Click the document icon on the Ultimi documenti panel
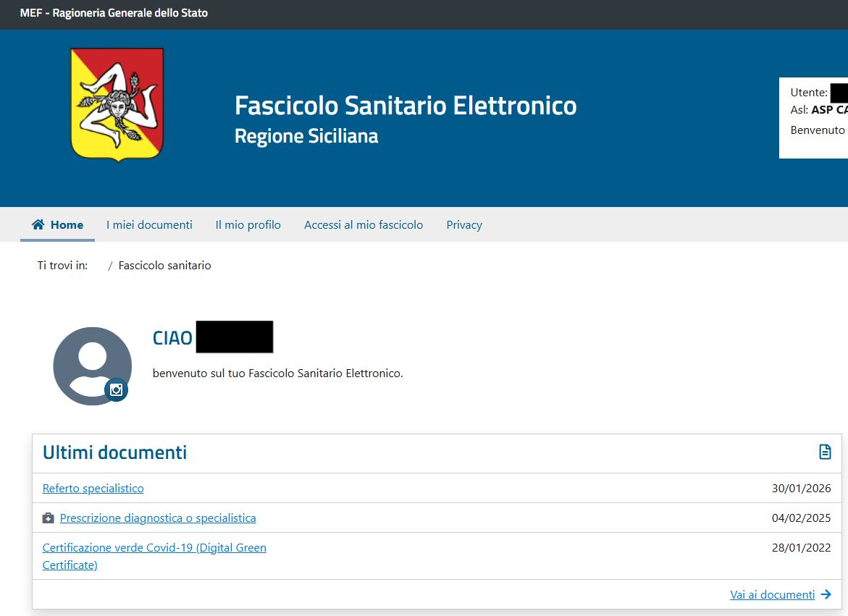The image size is (848, 616). (x=824, y=451)
